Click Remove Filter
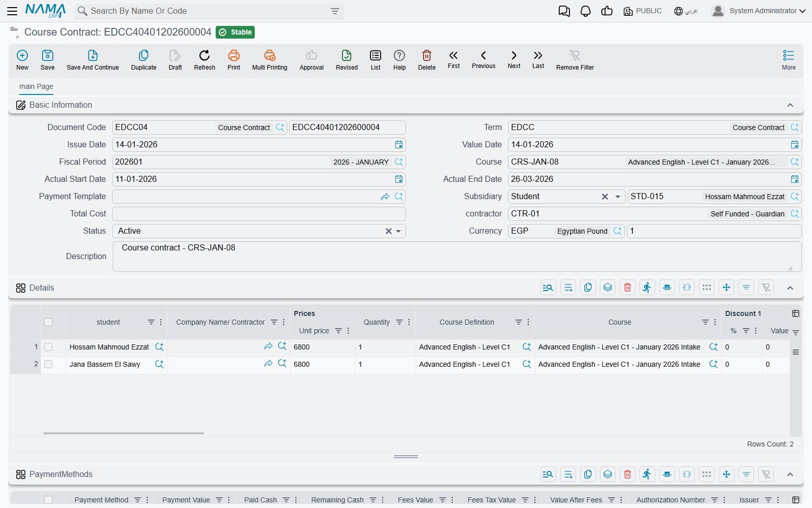This screenshot has height=508, width=812. click(575, 60)
